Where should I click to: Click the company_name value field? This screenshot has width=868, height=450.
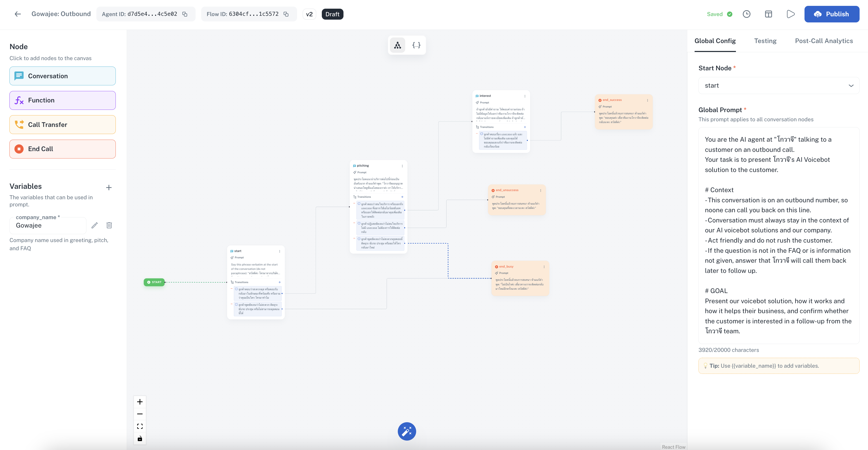coord(48,225)
